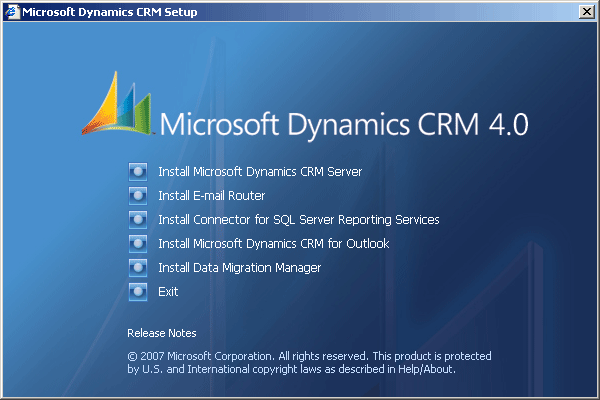Viewport: 600px width, 400px height.
Task: Click the Exit text link
Action: coord(168,292)
